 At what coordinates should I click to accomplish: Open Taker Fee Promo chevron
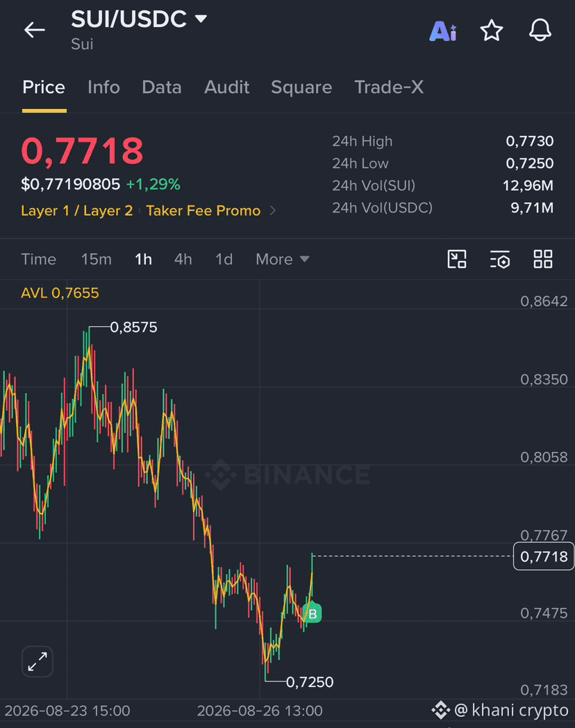tap(273, 211)
